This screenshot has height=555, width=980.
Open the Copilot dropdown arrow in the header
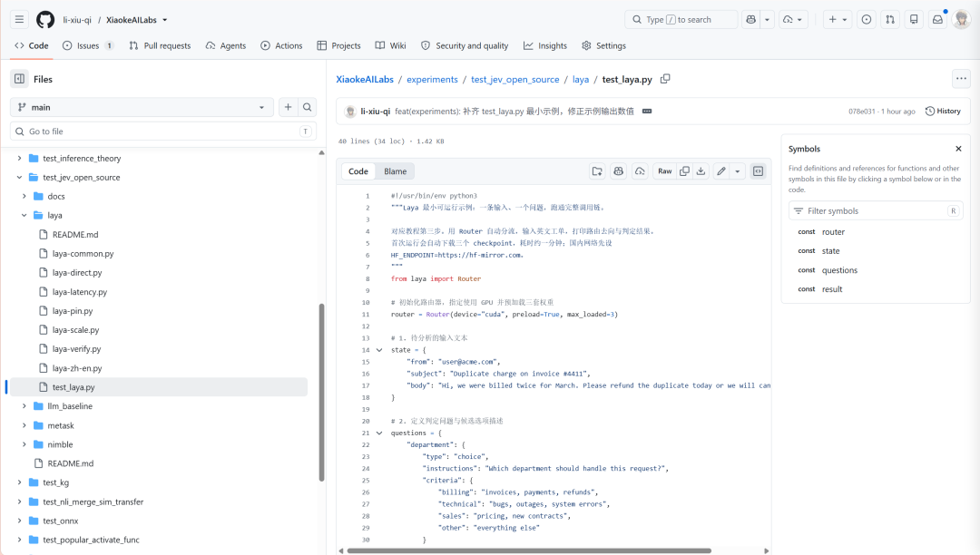coord(767,19)
